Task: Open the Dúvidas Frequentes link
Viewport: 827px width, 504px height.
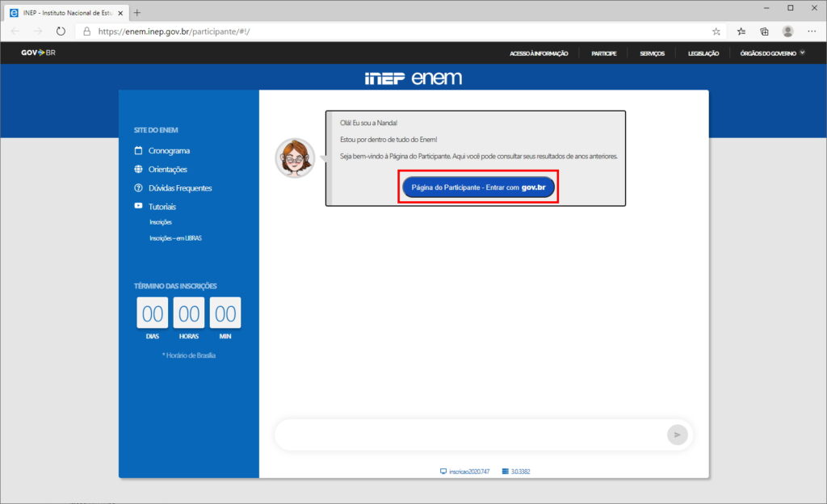Action: [x=180, y=188]
